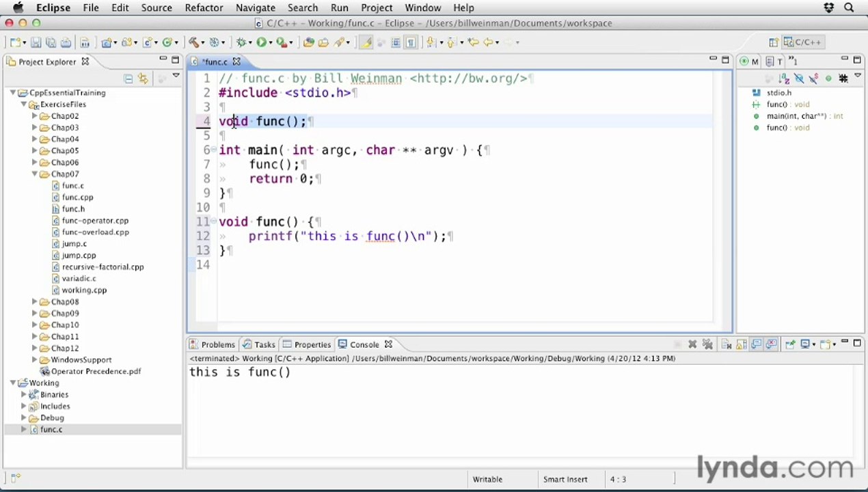Open the New wizard dropdown arrow
This screenshot has height=492, width=868.
point(24,43)
